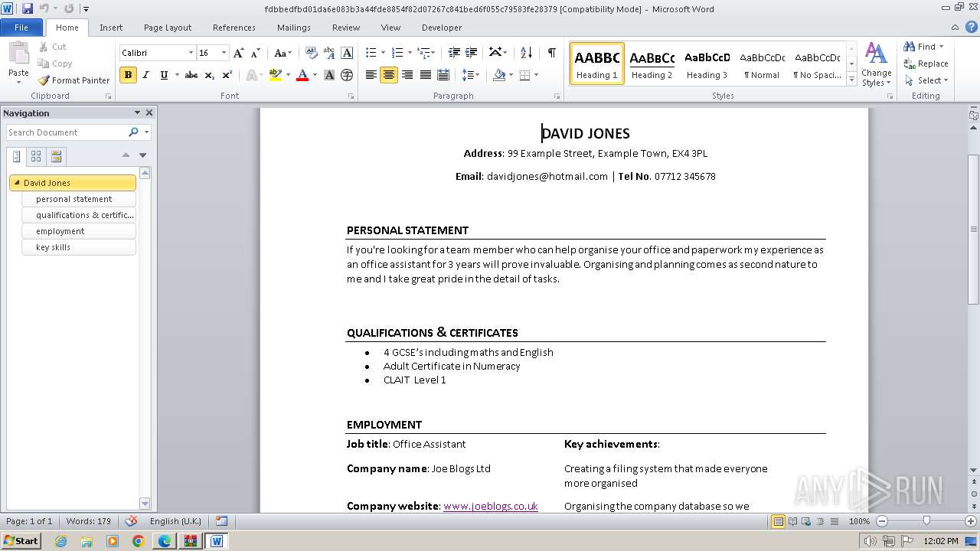
Task: Open the Font name dropdown
Action: click(191, 53)
